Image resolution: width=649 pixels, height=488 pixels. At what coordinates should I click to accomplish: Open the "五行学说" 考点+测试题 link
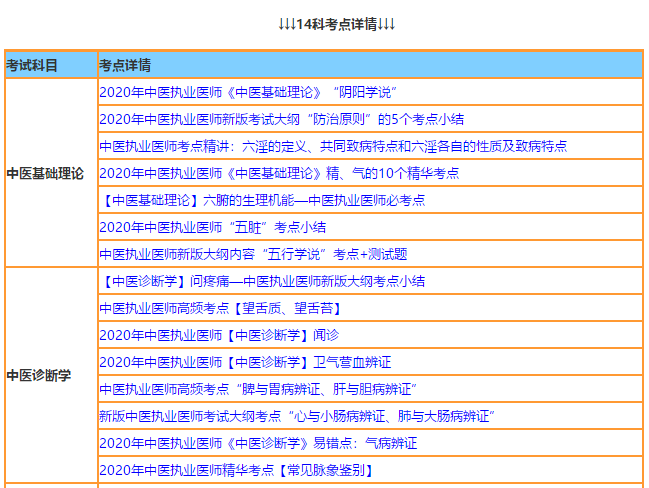[253, 254]
